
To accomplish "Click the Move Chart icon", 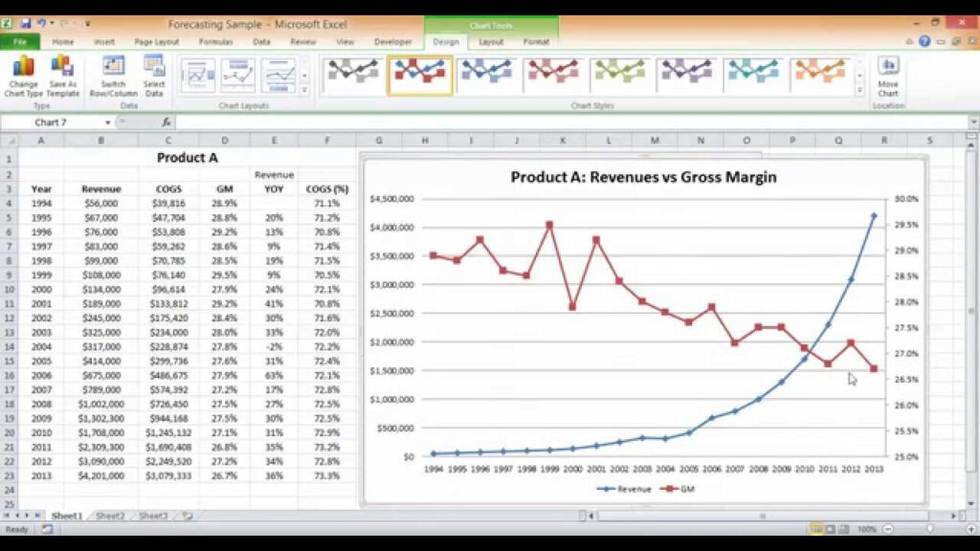I will pos(887,76).
